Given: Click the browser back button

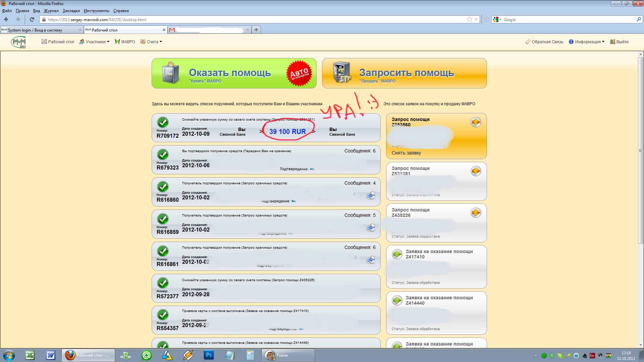Looking at the screenshot, I should click(x=6, y=19).
